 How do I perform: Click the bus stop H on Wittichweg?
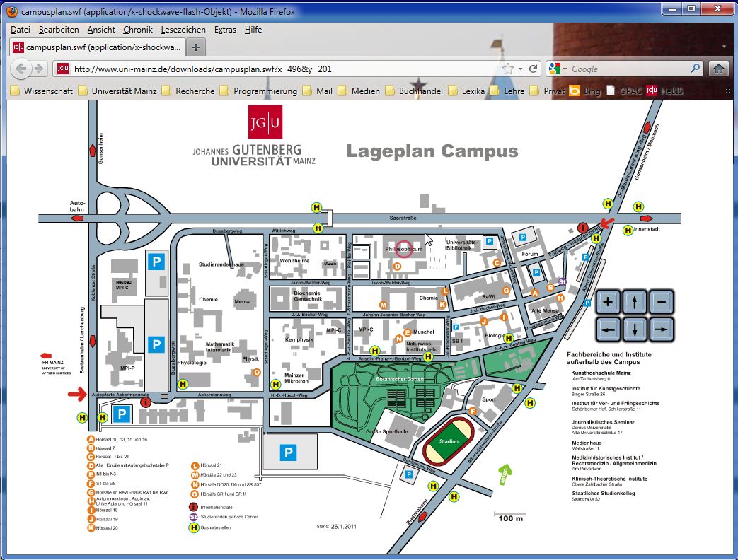click(318, 228)
